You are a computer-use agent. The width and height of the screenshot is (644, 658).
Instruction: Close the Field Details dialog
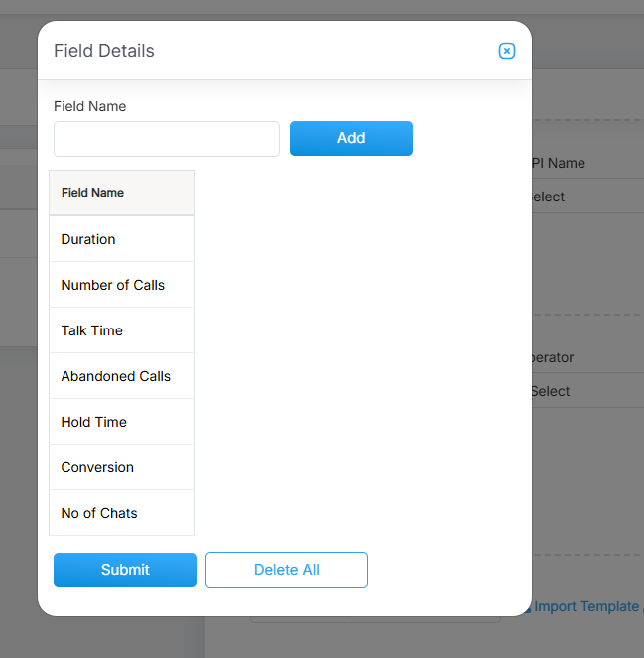pyautogui.click(x=506, y=51)
